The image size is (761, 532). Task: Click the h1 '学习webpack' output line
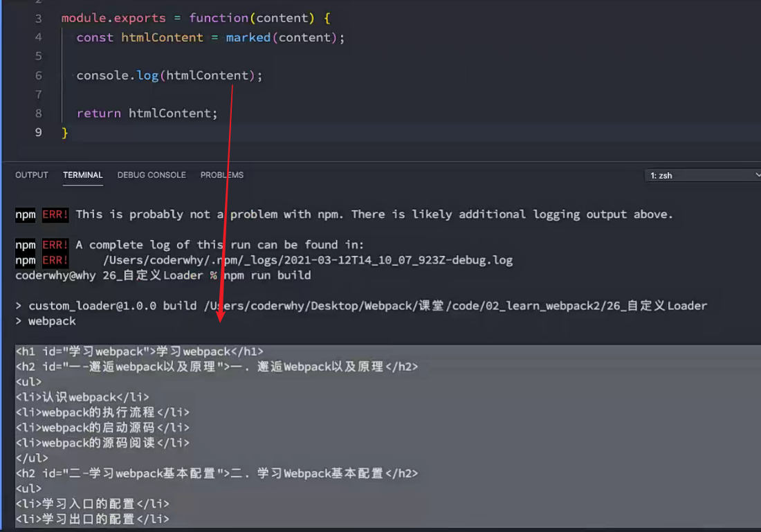(139, 351)
